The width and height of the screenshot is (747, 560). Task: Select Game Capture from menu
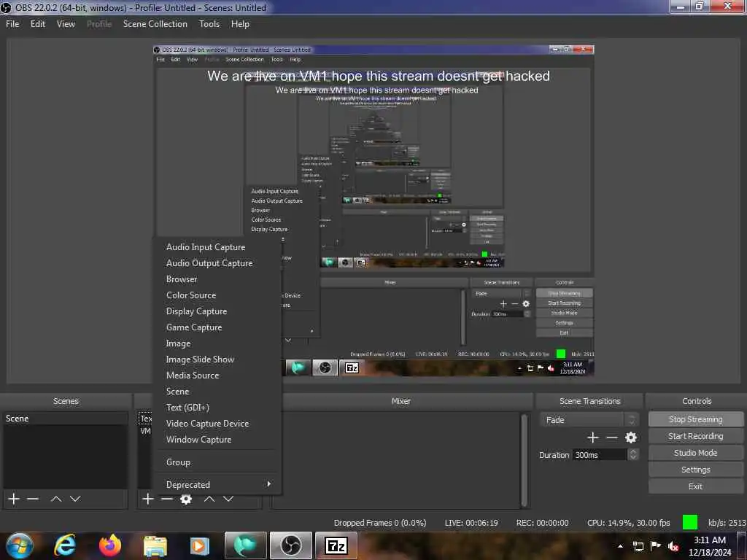coord(217,327)
